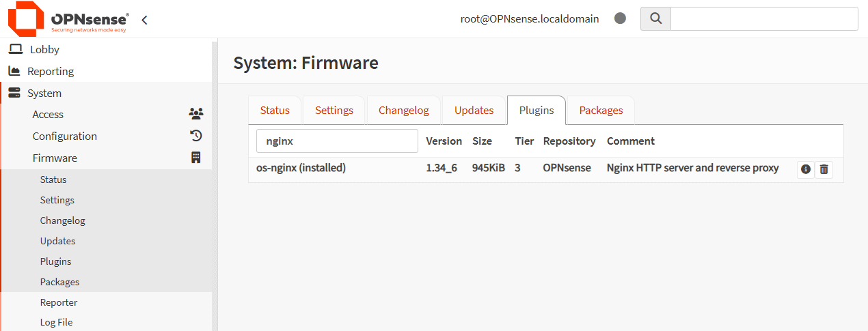Click the os-nginx (installed) row name
Image resolution: width=868 pixels, height=331 pixels.
[x=301, y=168]
